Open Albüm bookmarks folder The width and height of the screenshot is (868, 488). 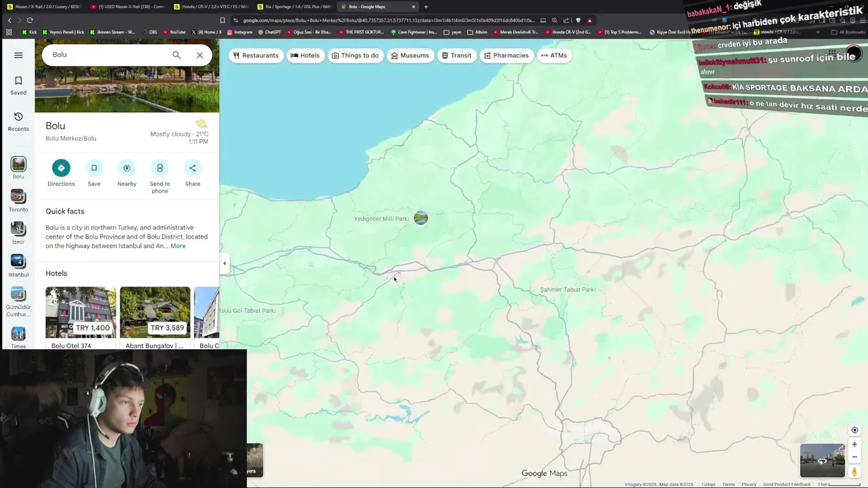pos(477,32)
